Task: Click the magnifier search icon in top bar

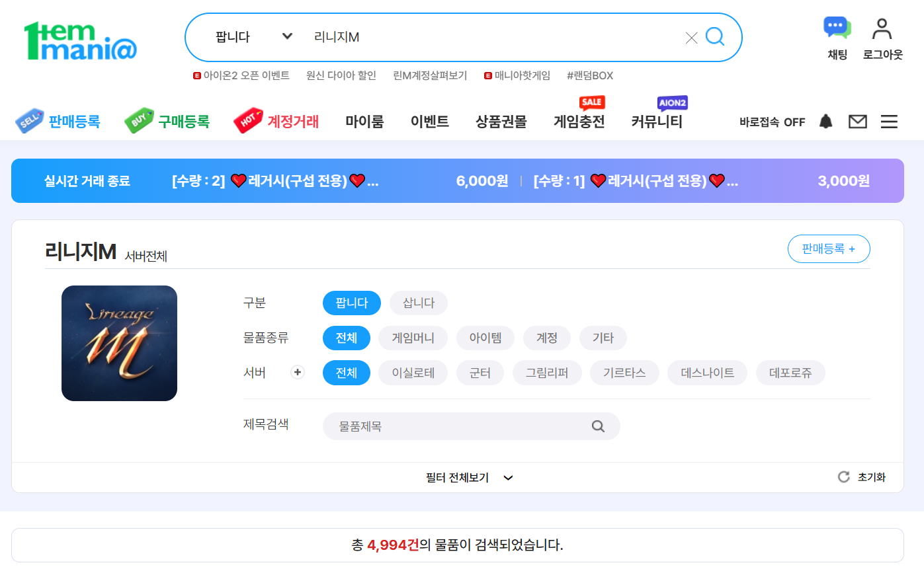Action: [715, 36]
